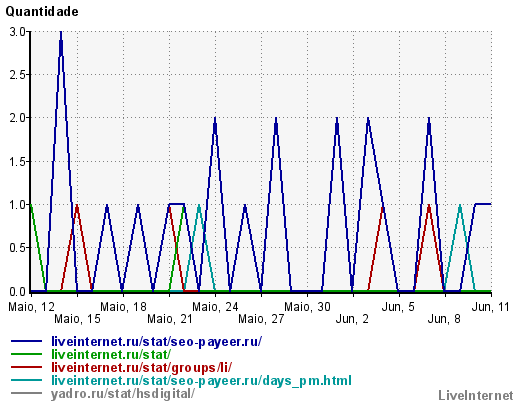Click the days_pm.html legend label

[201, 380]
